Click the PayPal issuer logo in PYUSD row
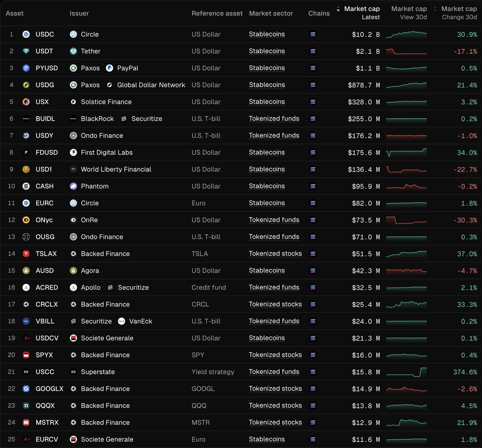 tap(109, 68)
